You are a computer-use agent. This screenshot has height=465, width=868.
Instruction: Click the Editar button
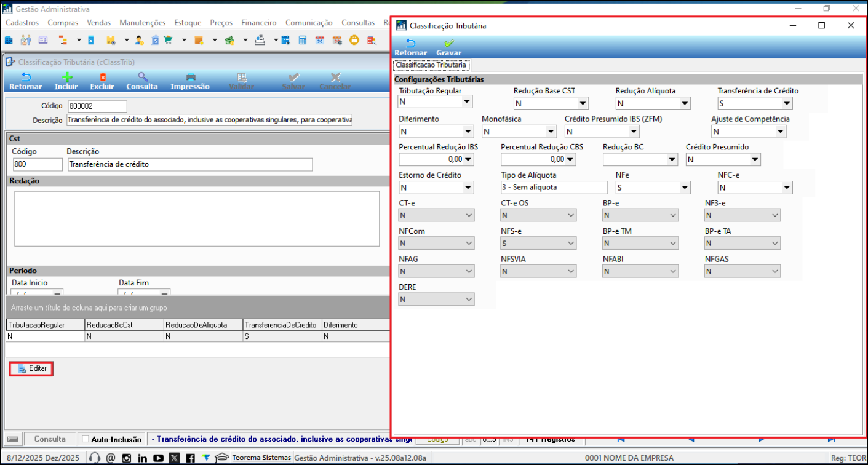32,368
